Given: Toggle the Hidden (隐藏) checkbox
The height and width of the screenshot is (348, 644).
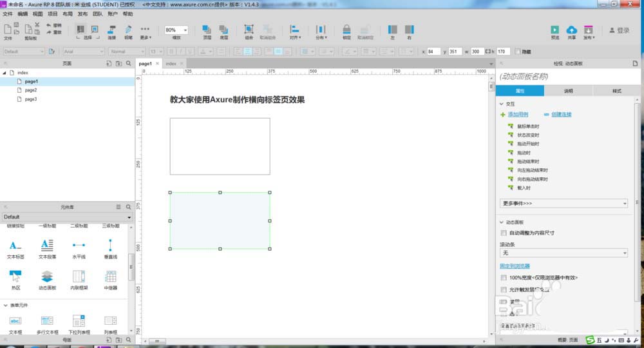Looking at the screenshot, I should click(x=518, y=52).
